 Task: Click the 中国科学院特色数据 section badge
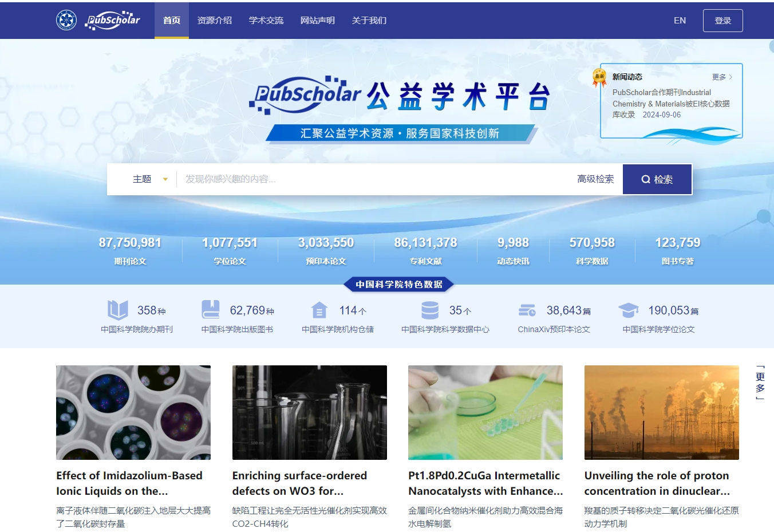[x=399, y=284]
